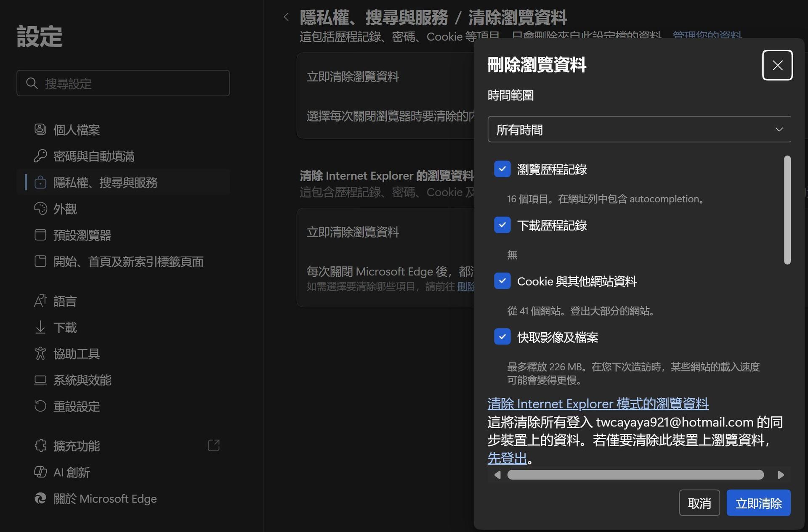
Task: Open 重設設定 settings section
Action: point(123,406)
